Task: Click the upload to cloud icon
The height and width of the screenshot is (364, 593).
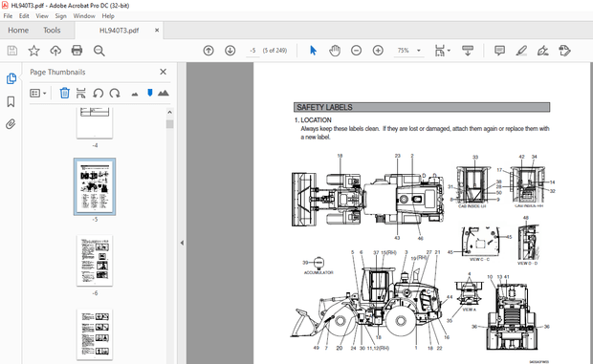Action: (55, 51)
